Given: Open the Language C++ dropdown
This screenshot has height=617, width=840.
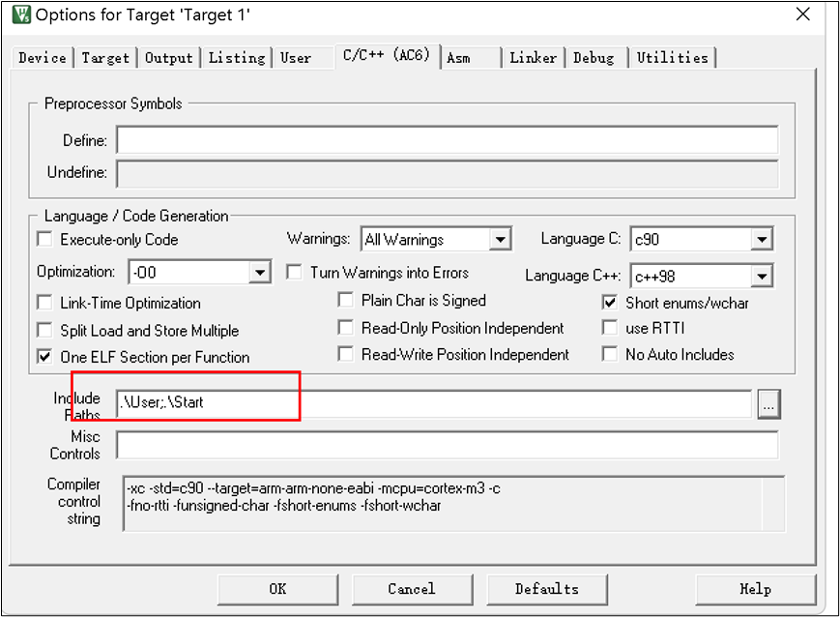Looking at the screenshot, I should pos(762,276).
